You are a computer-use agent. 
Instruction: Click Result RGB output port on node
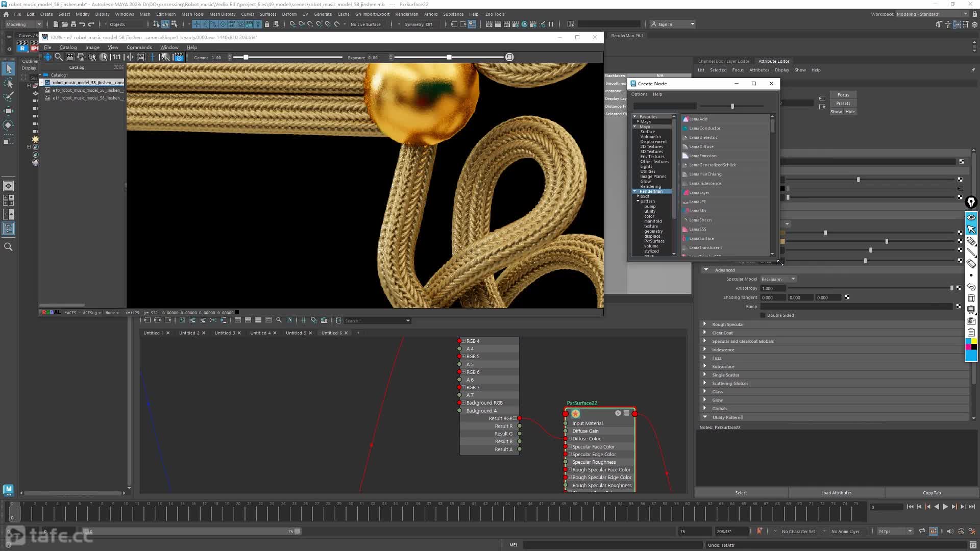pyautogui.click(x=520, y=418)
